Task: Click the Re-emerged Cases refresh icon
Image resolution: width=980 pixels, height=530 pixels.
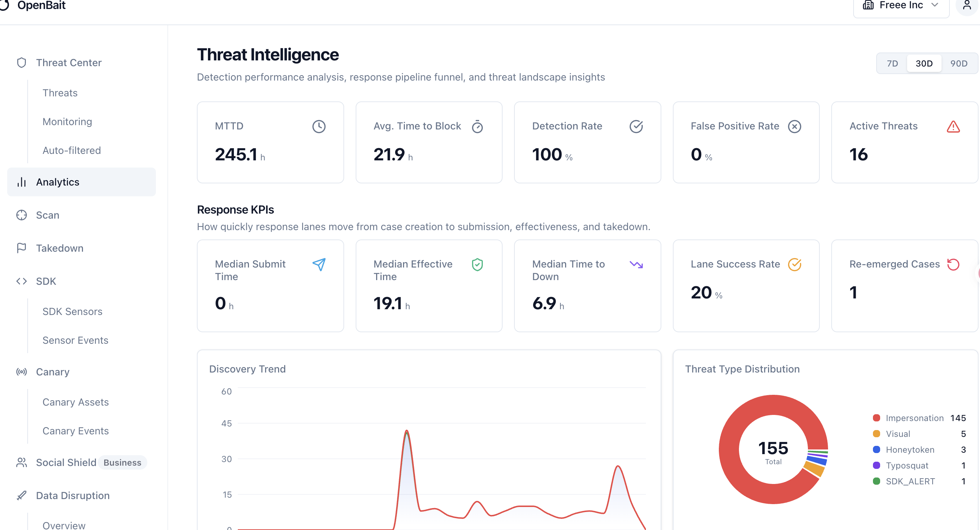Action: [953, 264]
